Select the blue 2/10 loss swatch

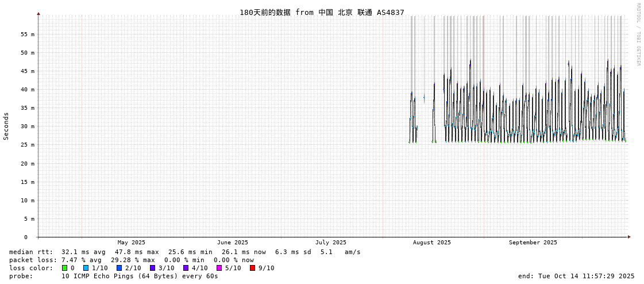tap(119, 268)
